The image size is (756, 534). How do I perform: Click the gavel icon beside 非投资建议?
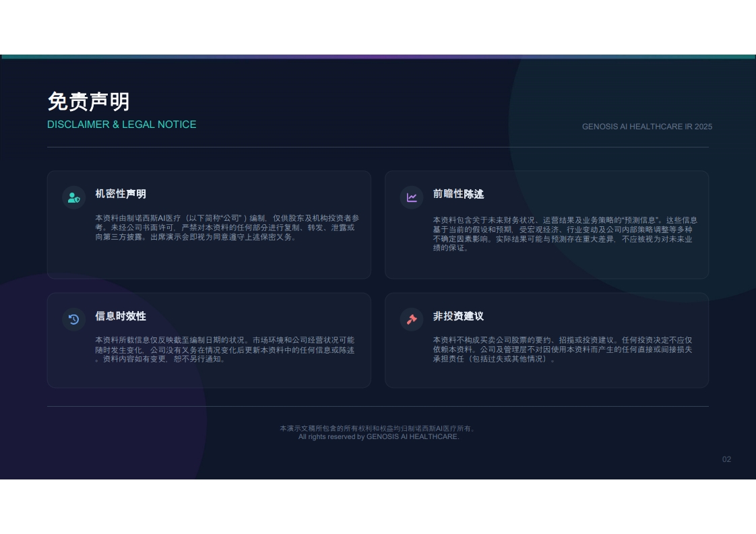click(412, 319)
